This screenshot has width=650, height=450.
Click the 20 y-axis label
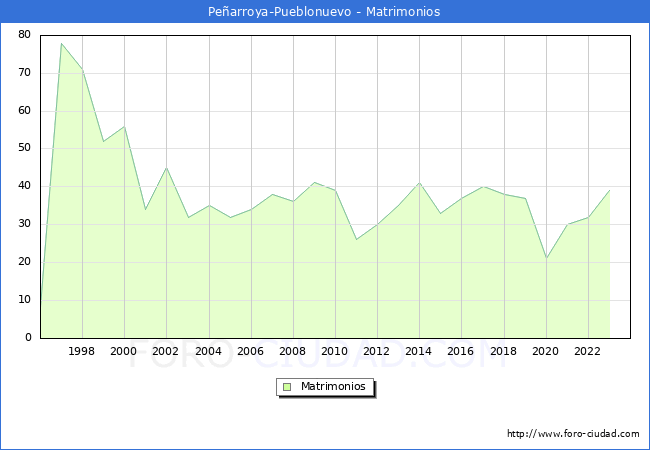24,262
